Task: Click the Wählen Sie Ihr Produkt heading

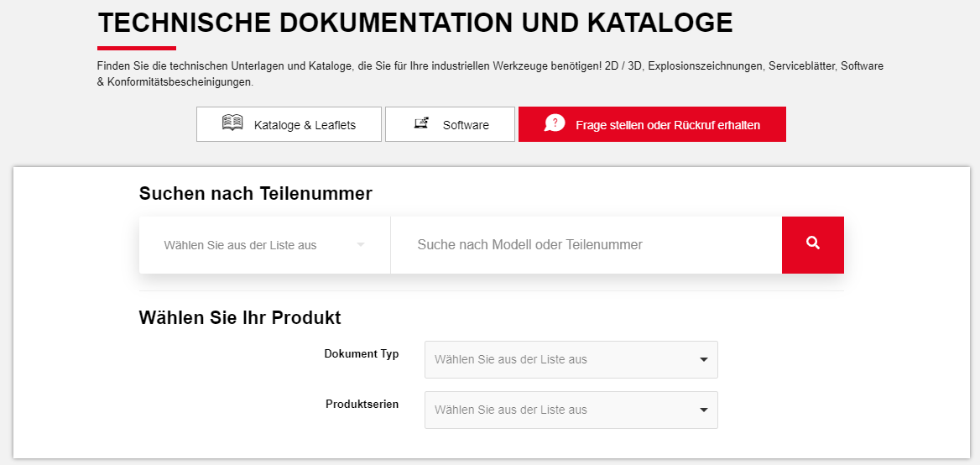Action: coord(239,318)
